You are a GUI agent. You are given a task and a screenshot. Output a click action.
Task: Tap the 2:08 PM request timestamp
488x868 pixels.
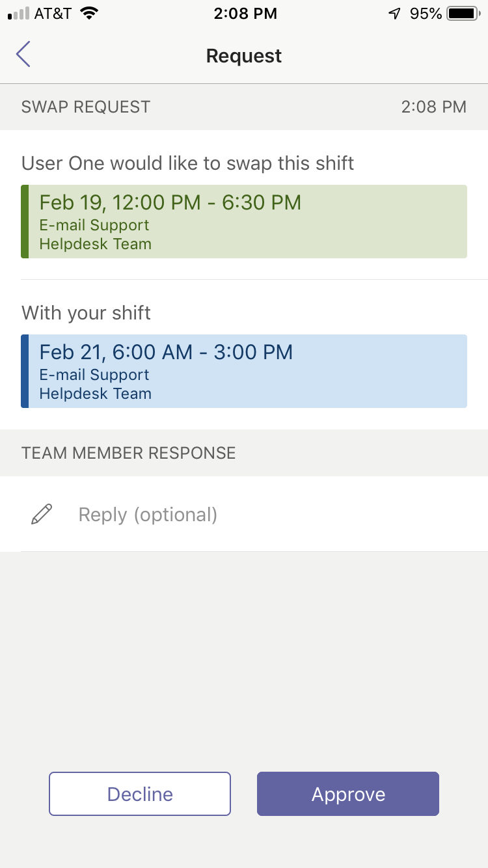pyautogui.click(x=433, y=107)
